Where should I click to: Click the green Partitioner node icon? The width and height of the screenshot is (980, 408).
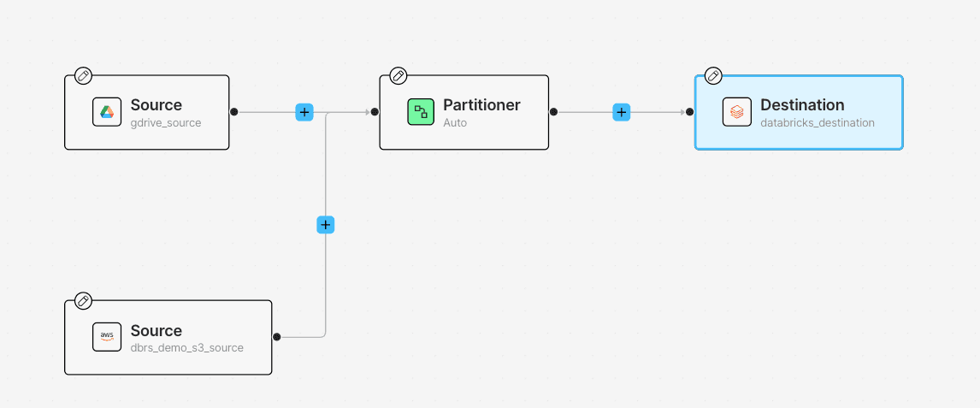coord(421,112)
